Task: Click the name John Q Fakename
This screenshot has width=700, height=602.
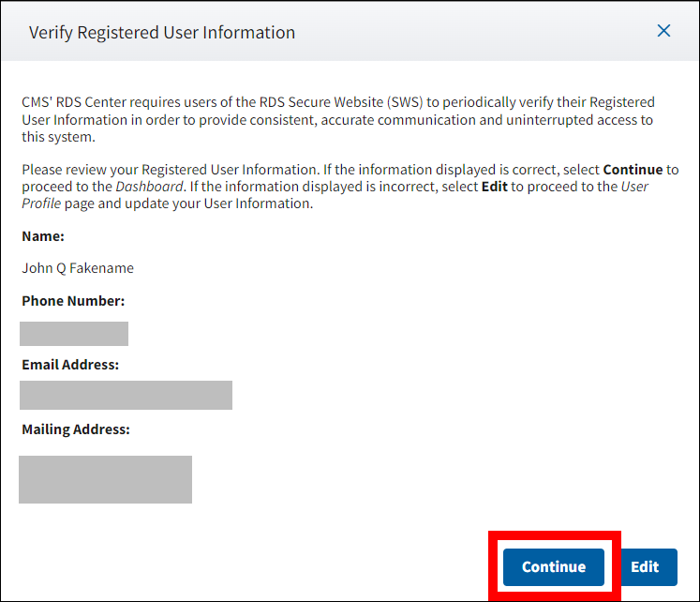Action: click(78, 268)
